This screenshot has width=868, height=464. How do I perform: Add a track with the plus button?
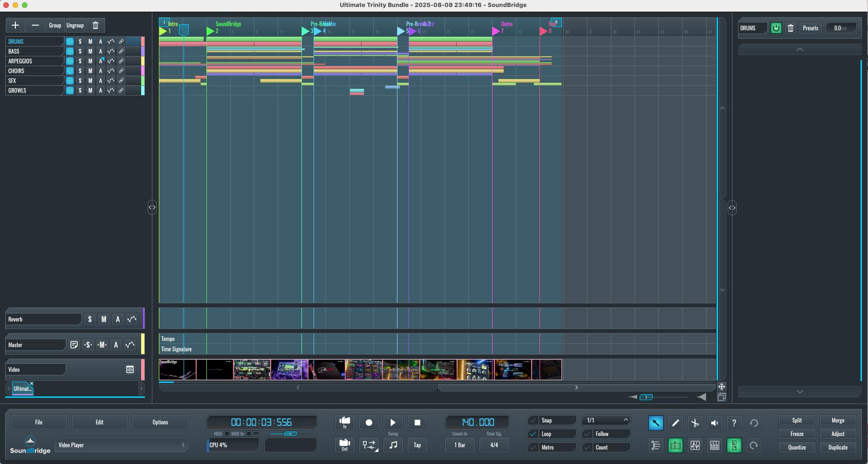point(15,25)
